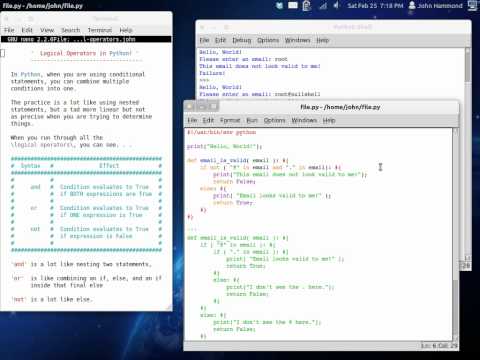Open the mail envelope indicator in top panel
480x360 pixels.
coord(293,5)
